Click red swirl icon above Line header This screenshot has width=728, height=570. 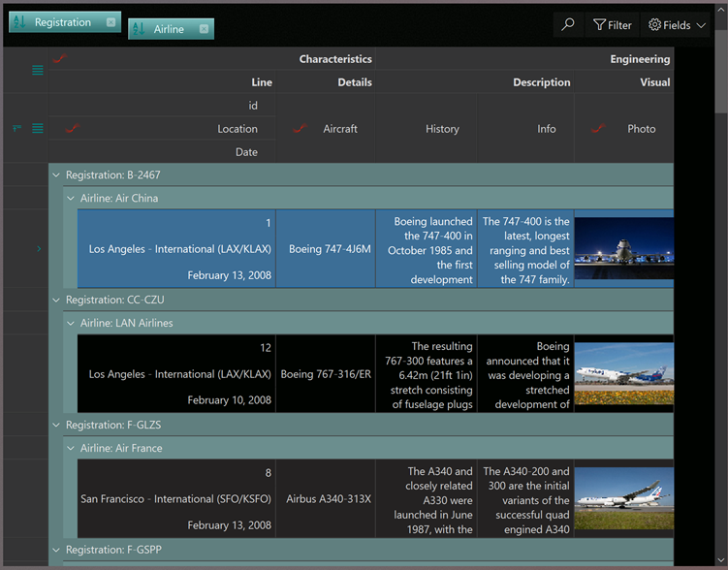pos(60,58)
